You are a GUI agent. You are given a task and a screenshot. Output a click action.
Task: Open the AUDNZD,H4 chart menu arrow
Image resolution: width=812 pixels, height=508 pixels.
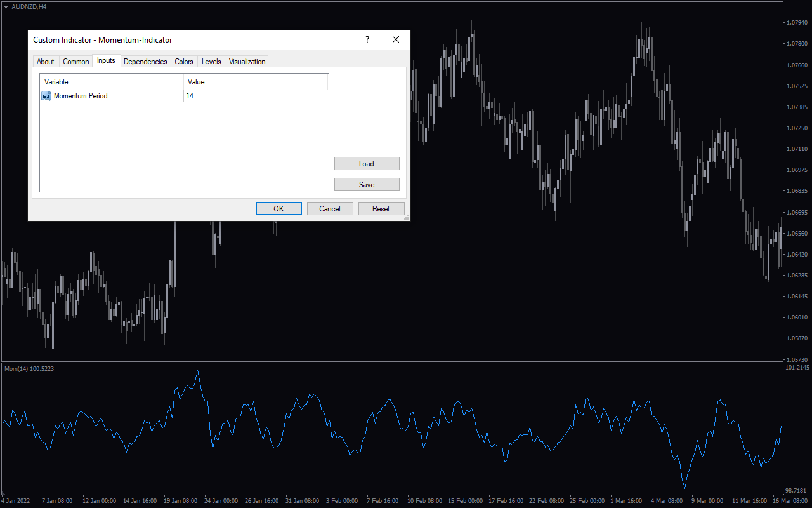pyautogui.click(x=6, y=6)
